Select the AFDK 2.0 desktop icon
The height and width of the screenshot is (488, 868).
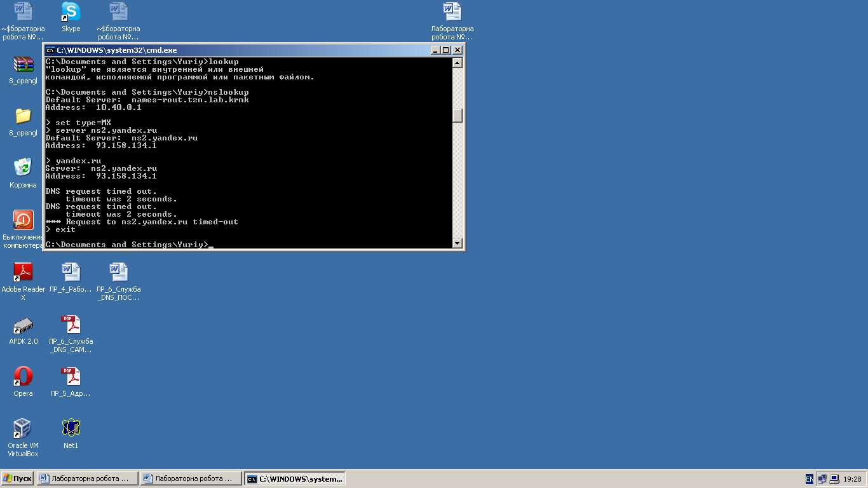[x=24, y=325]
